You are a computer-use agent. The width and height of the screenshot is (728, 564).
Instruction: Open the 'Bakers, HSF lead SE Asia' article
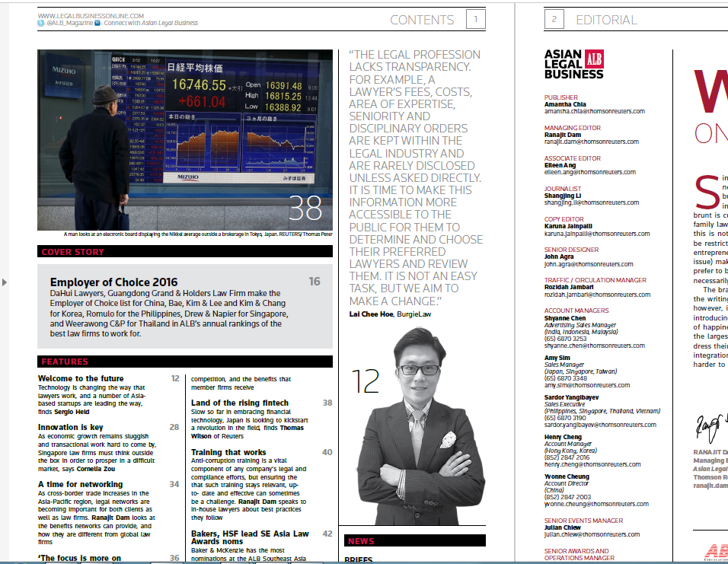(x=250, y=537)
